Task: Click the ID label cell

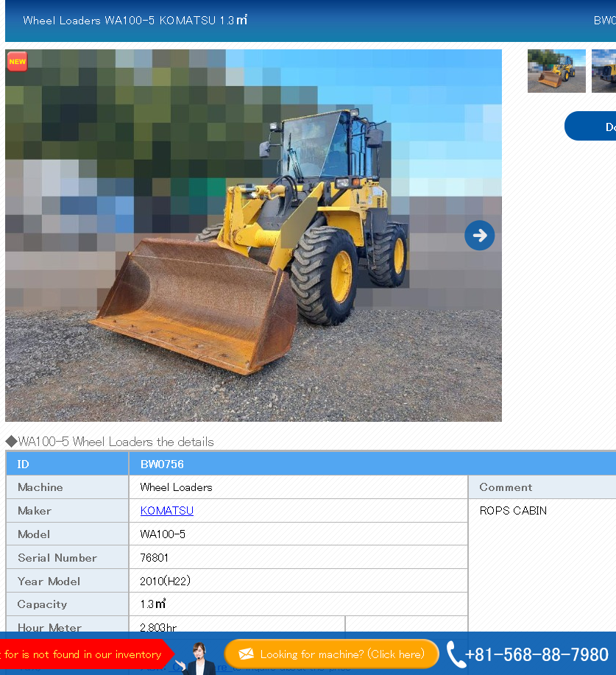Action: pos(68,464)
